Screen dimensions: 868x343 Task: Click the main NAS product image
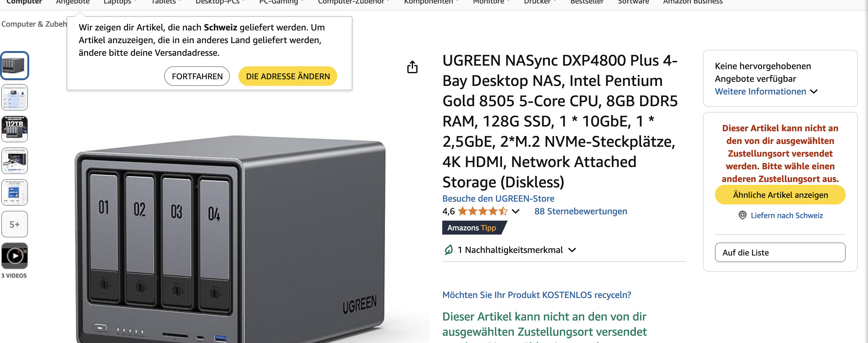232,239
